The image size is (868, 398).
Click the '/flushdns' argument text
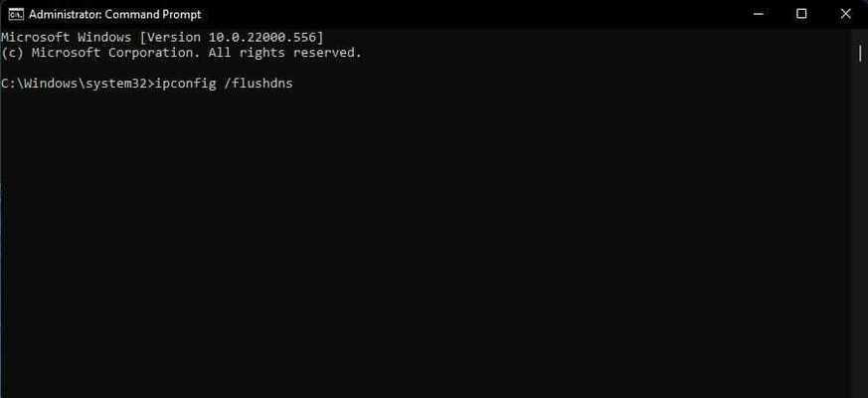coord(259,84)
